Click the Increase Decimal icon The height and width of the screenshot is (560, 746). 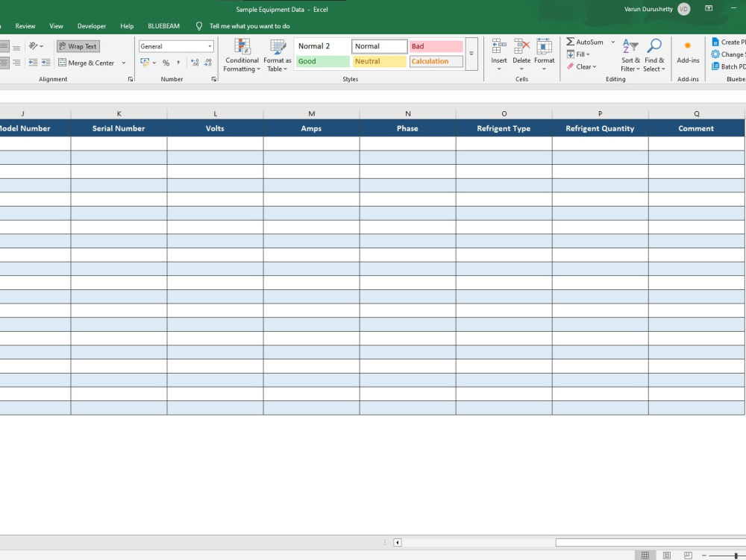coord(195,63)
